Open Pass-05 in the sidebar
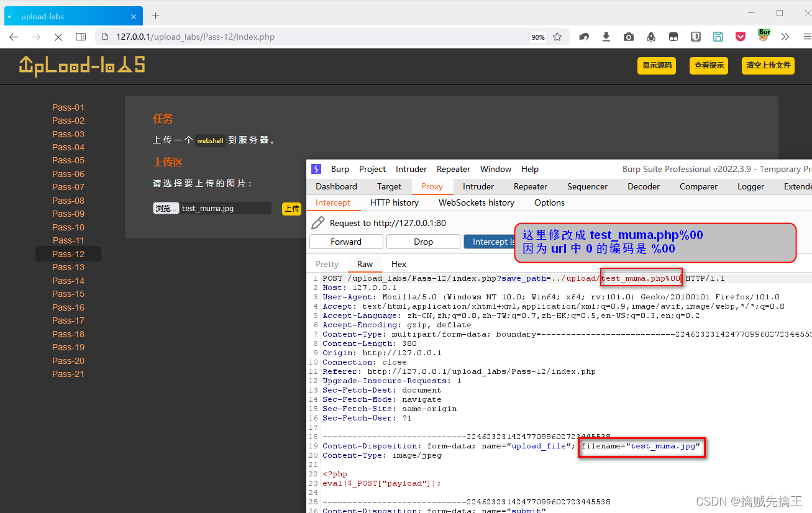 [68, 160]
